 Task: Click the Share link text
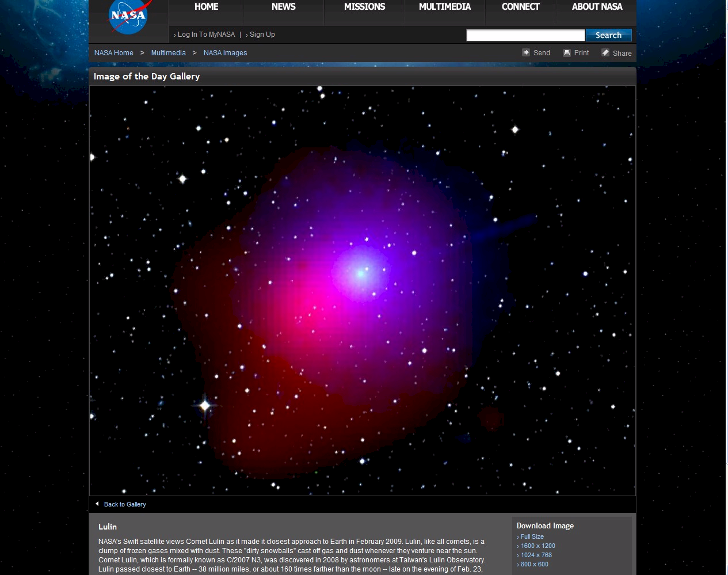click(x=622, y=53)
